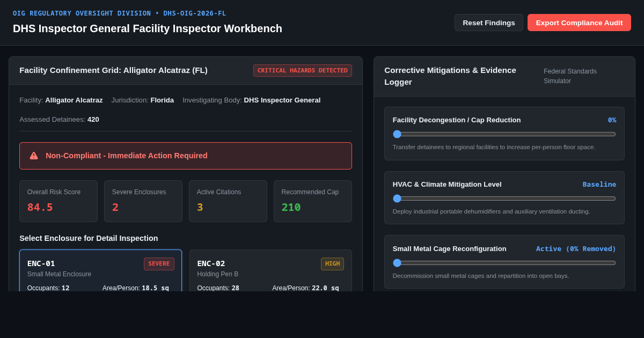Export the compliance audit
This screenshot has width=644, height=338.
pyautogui.click(x=579, y=23)
